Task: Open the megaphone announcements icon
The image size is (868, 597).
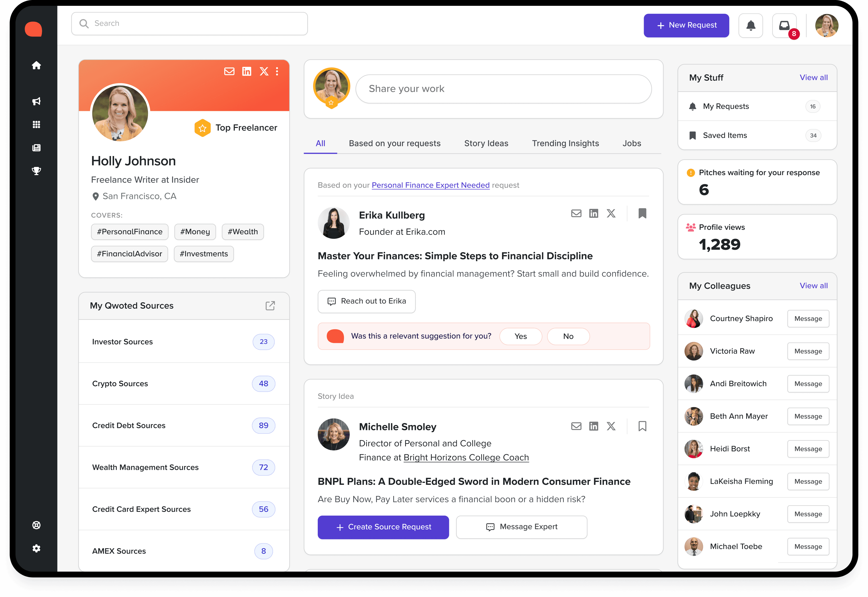Action: pyautogui.click(x=36, y=101)
